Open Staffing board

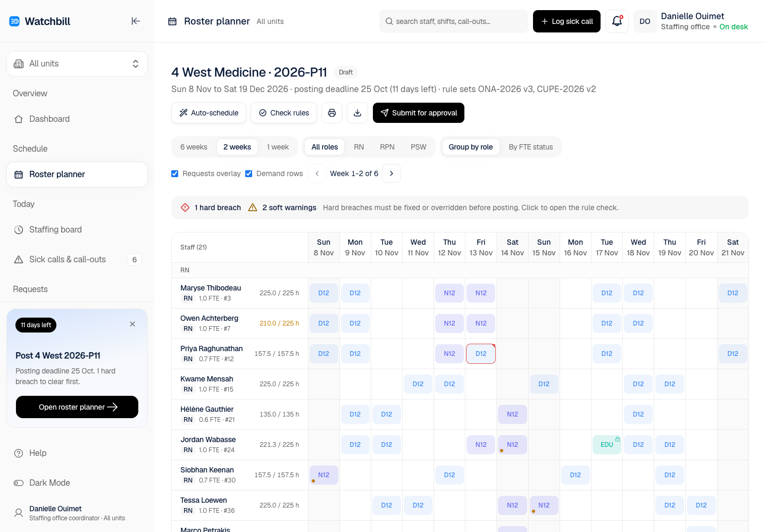point(77,230)
